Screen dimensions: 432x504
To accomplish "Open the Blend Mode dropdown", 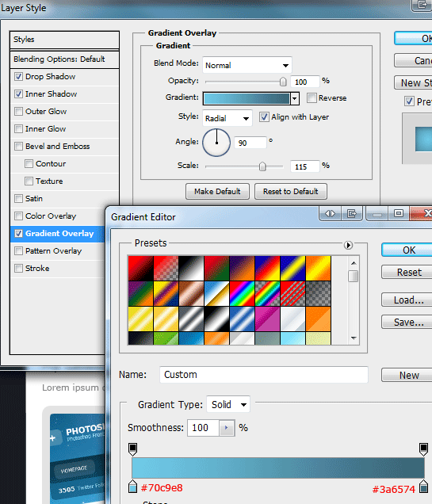I will point(247,65).
